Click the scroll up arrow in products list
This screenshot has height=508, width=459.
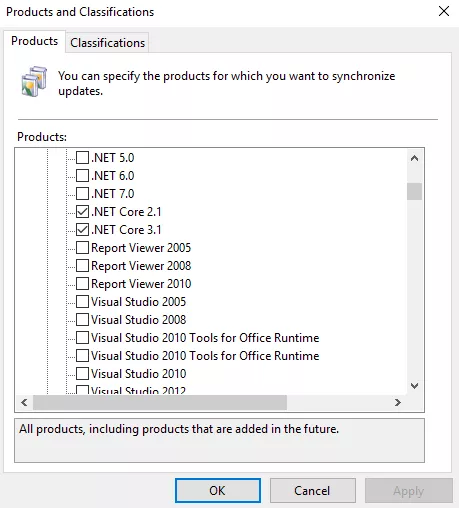pos(414,158)
